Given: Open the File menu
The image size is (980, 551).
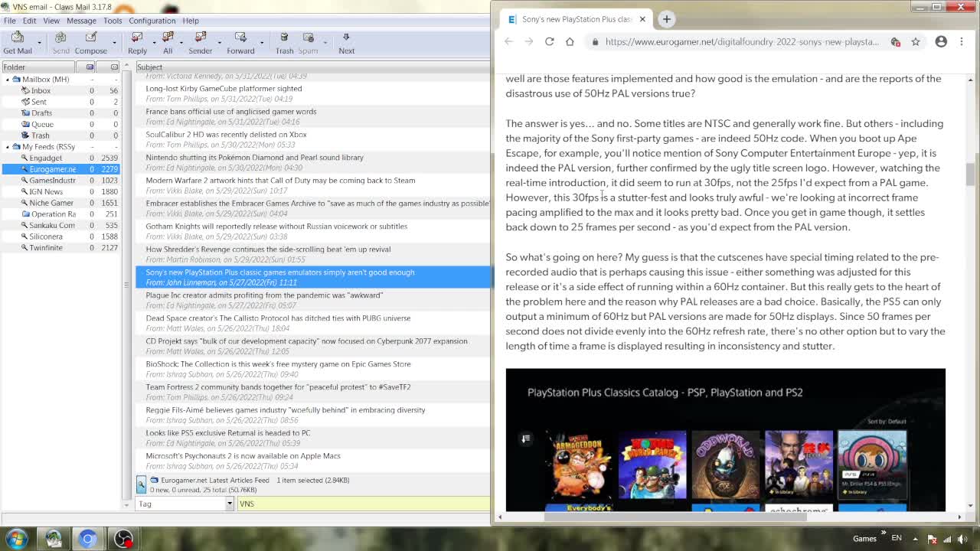Looking at the screenshot, I should (x=10, y=21).
